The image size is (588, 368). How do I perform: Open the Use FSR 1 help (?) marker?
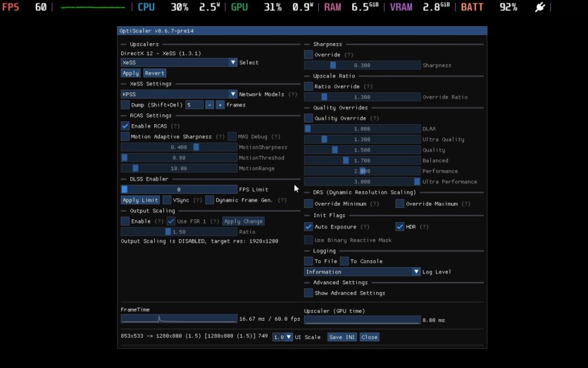[215, 221]
